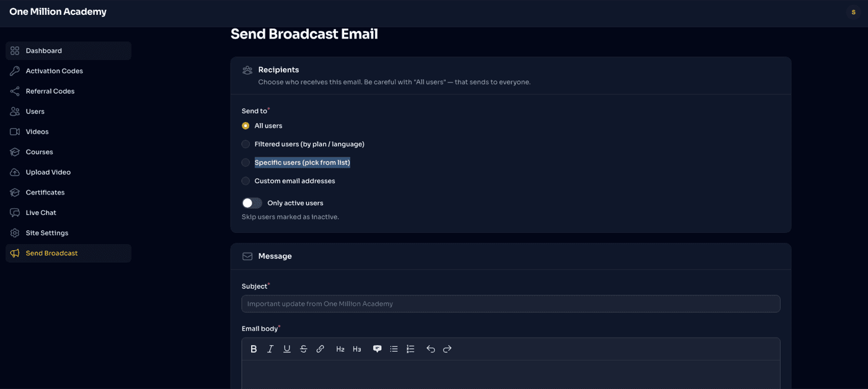Image resolution: width=868 pixels, height=389 pixels.
Task: Click the "Email body" field label
Action: point(260,328)
